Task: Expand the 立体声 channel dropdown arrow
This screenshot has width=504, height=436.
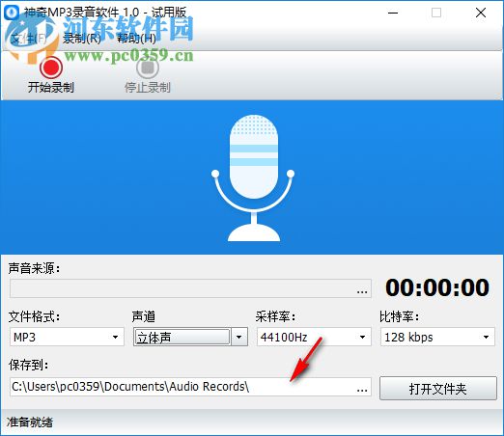Action: click(239, 337)
